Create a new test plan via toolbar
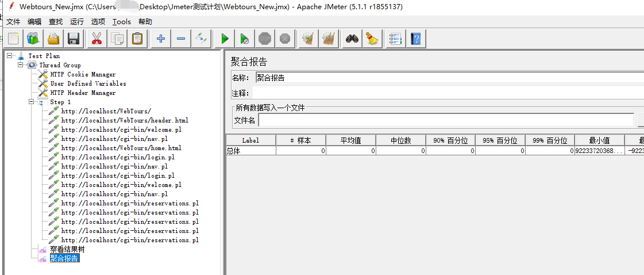Image resolution: width=644 pixels, height=275 pixels. (13, 39)
